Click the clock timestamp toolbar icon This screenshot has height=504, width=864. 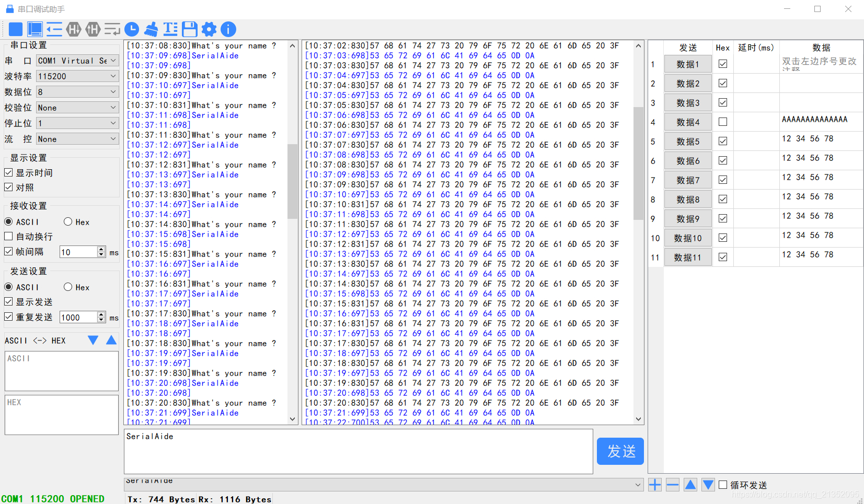coord(132,29)
